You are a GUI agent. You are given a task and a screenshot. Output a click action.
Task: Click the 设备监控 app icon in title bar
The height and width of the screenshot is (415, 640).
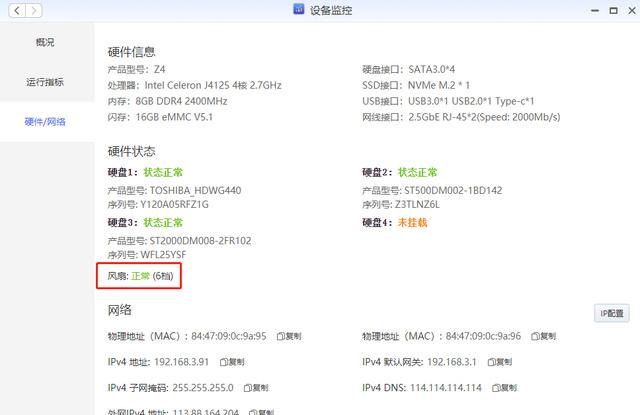pyautogui.click(x=299, y=9)
